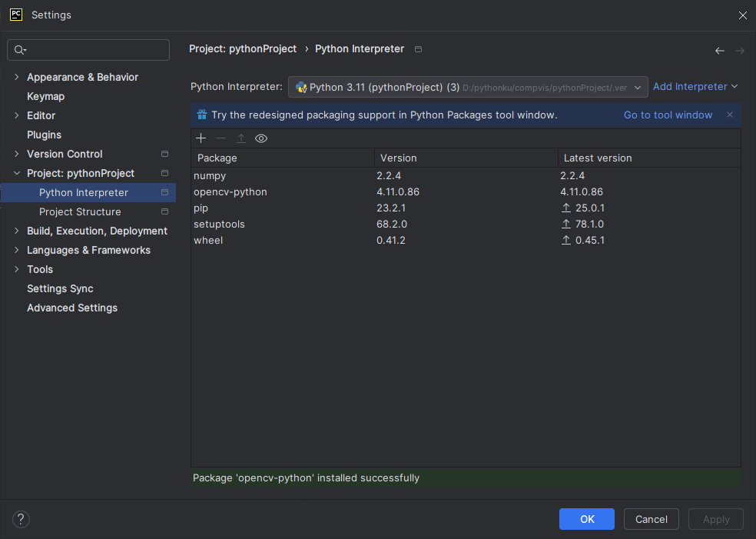
Task: Click the upgrade arrow next to setuptools 78.1.0
Action: click(x=566, y=224)
